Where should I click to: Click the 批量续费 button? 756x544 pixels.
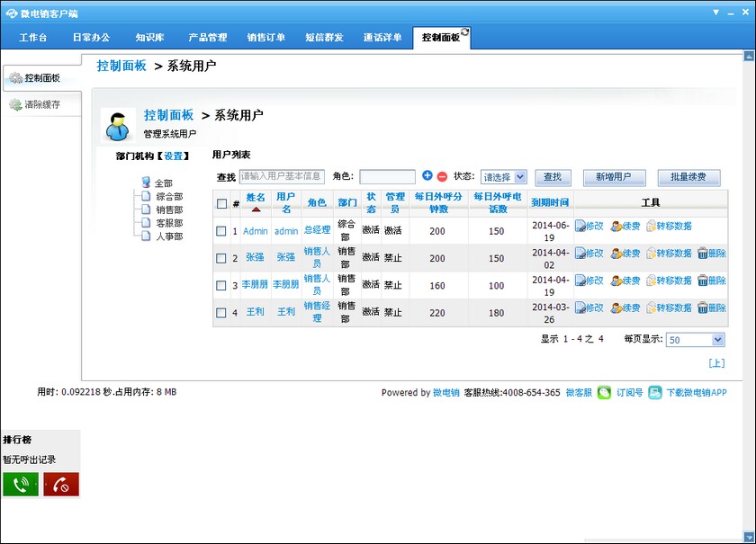coord(688,177)
